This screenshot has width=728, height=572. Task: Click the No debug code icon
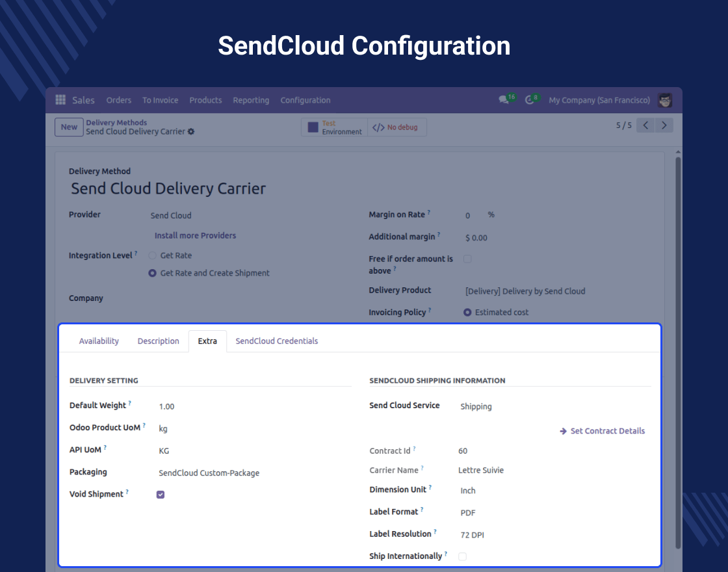click(378, 127)
